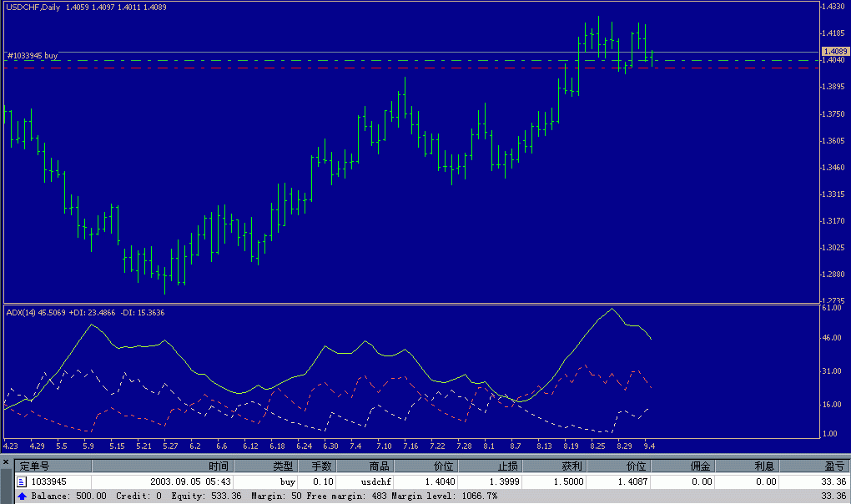Sort orders by the 佣金 column header
This screenshot has height=504, width=851.
(x=682, y=466)
